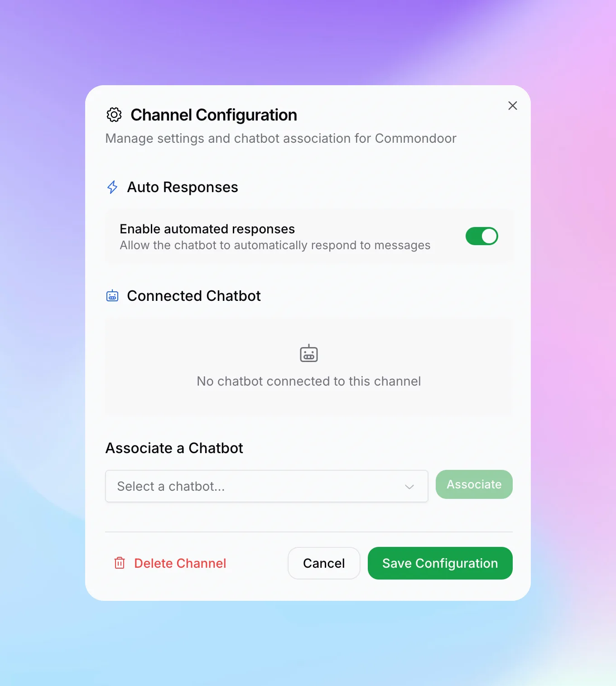
Task: Click Save Configuration
Action: click(x=440, y=563)
